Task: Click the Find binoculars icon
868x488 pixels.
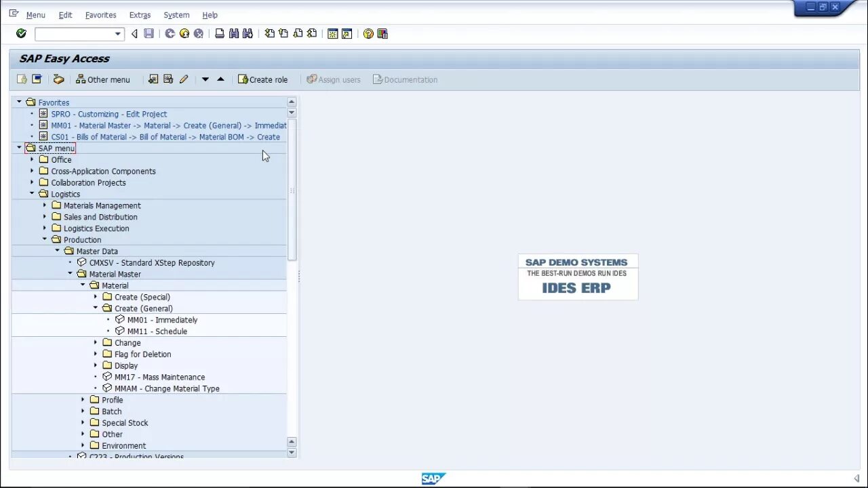Action: point(234,33)
